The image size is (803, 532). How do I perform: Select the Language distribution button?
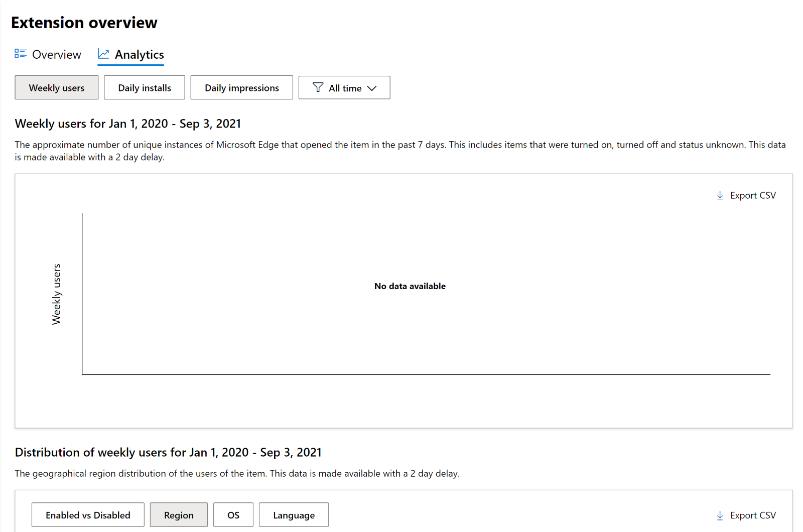294,514
